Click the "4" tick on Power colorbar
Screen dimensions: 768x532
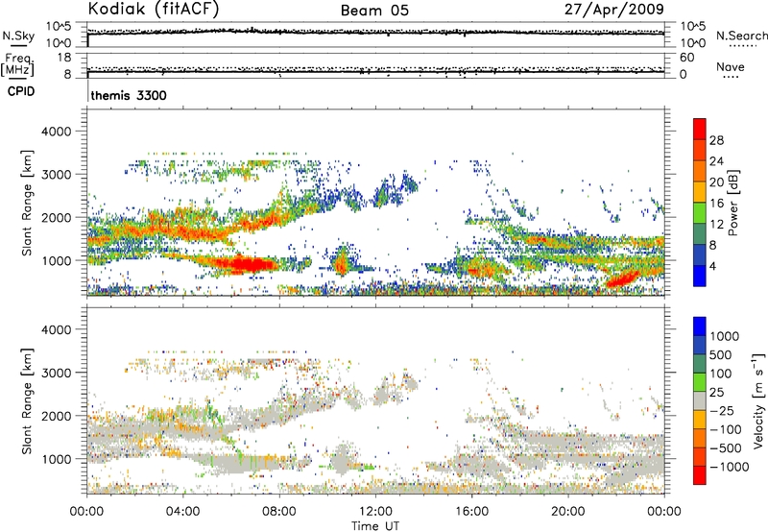point(712,266)
